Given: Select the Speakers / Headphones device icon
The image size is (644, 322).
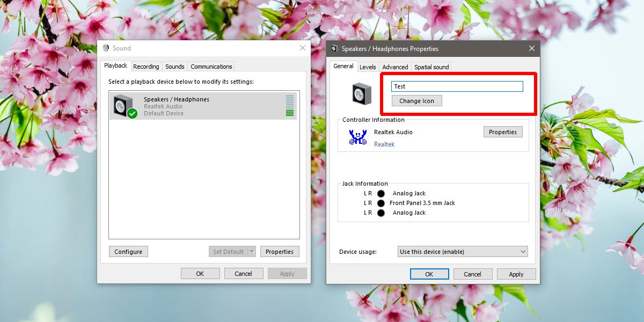Looking at the screenshot, I should tap(125, 106).
